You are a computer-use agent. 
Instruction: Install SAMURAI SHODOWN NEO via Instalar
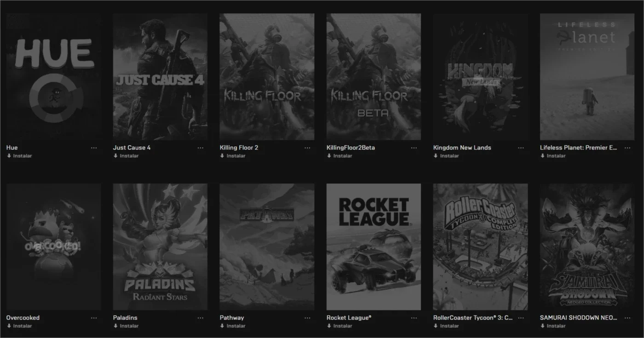tap(553, 326)
